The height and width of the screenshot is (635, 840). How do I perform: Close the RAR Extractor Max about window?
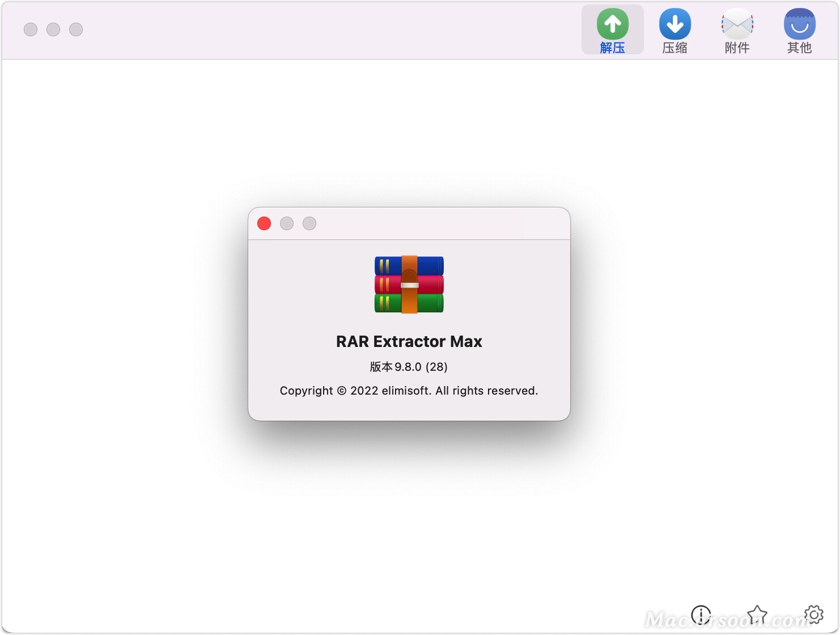pos(264,223)
